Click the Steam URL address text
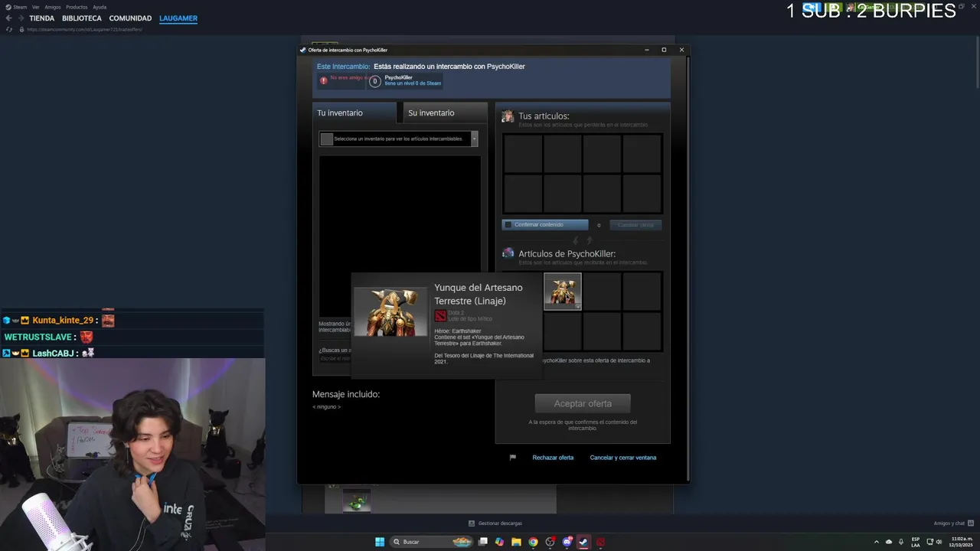Screen dimensions: 980x551 point(84,29)
